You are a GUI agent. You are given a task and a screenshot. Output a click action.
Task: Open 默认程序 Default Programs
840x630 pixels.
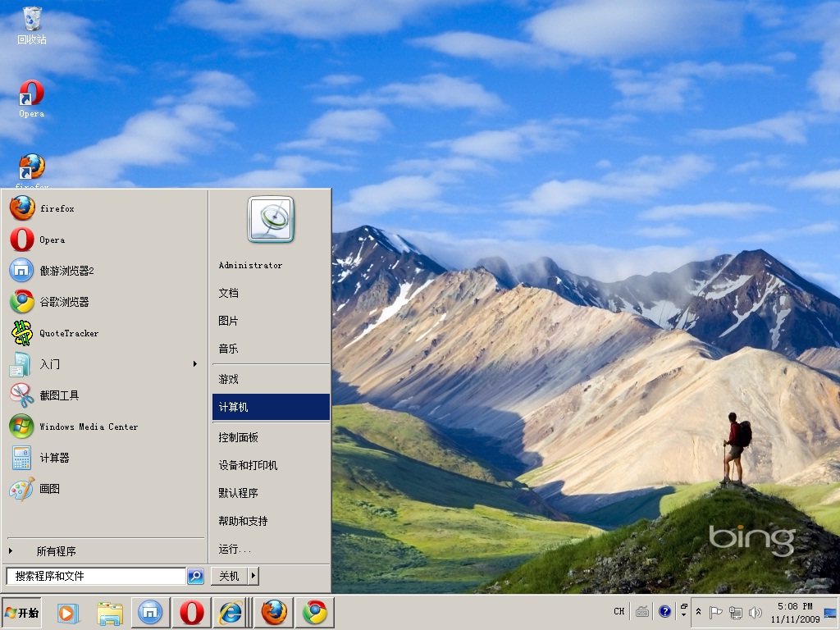pyautogui.click(x=271, y=493)
